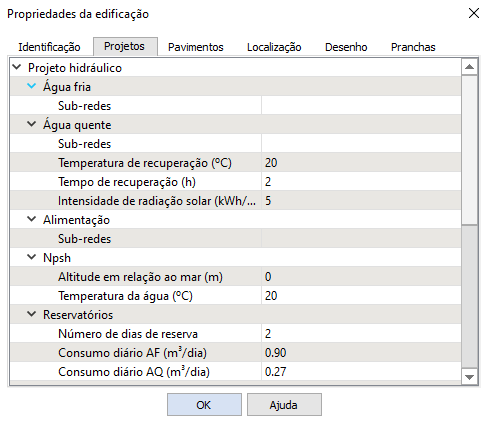
Task: Edit the Consumo diário AF value 0.90
Action: 361,353
